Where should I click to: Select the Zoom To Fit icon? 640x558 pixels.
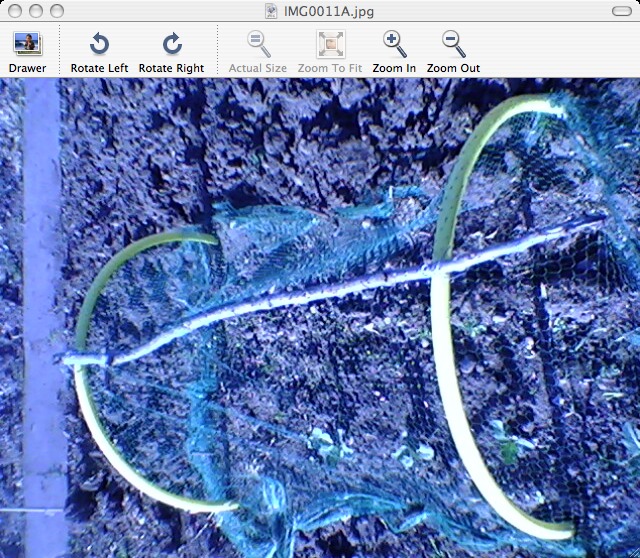point(330,44)
